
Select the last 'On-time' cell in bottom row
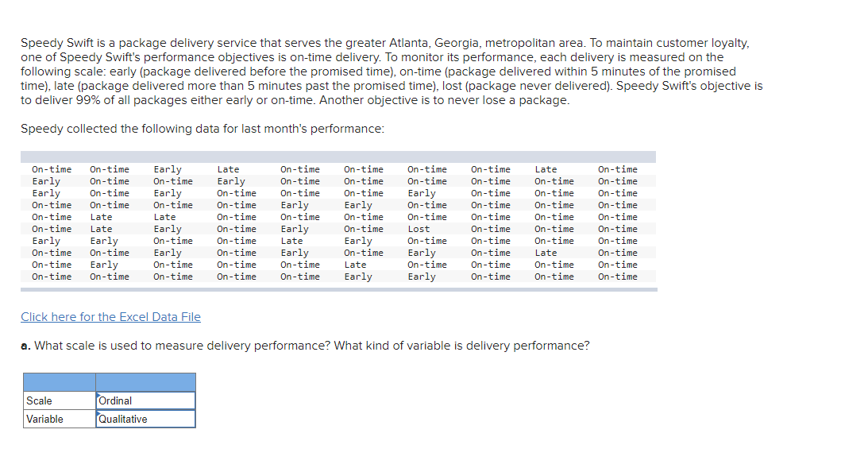[617, 276]
